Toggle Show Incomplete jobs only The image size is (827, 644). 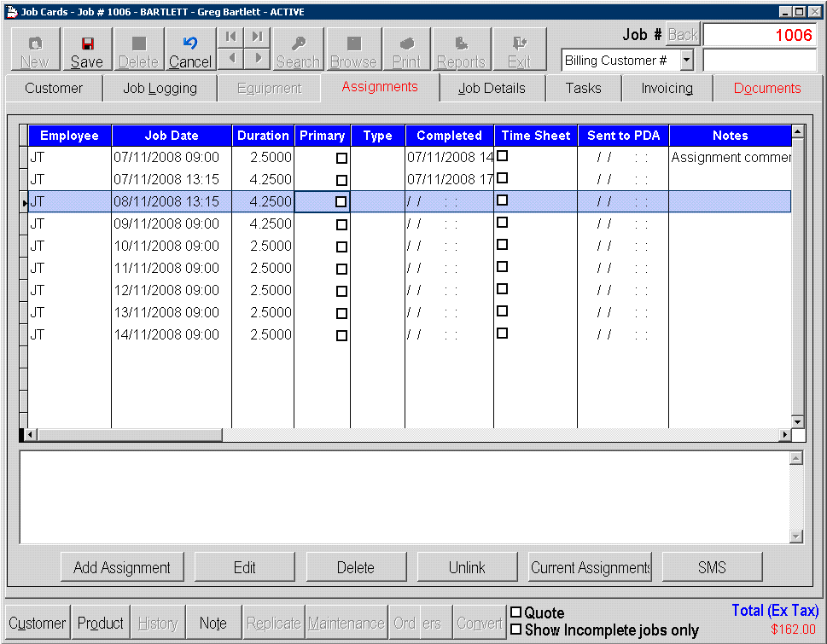[515, 629]
